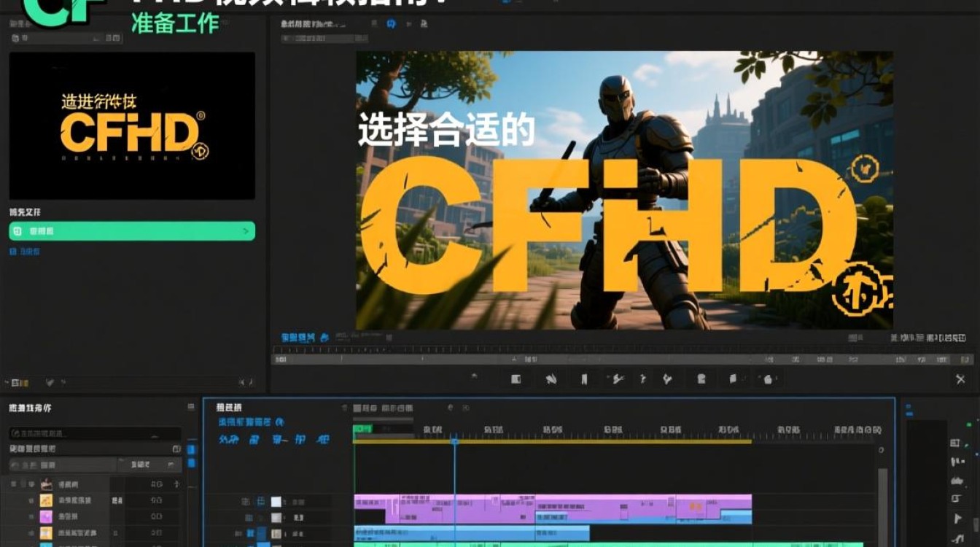Click the blue icon atop the program monitor header
Image resolution: width=980 pixels, height=547 pixels.
(391, 23)
